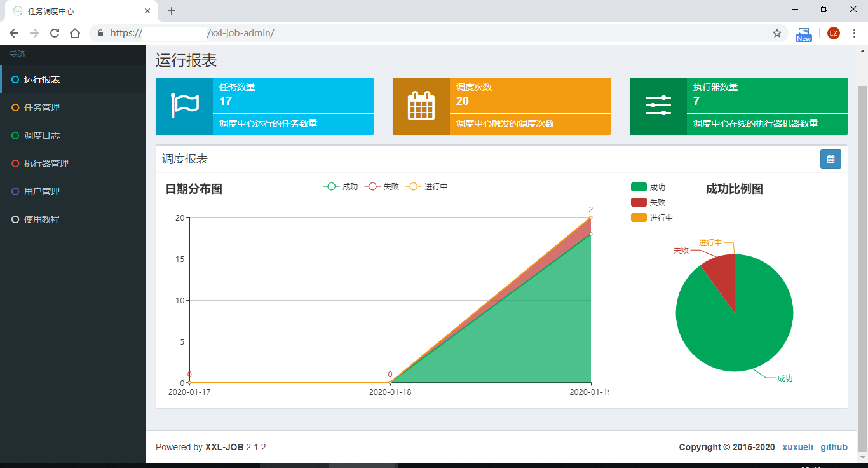Image resolution: width=868 pixels, height=468 pixels.
Task: Click the 运行报表 page heading
Action: click(186, 60)
